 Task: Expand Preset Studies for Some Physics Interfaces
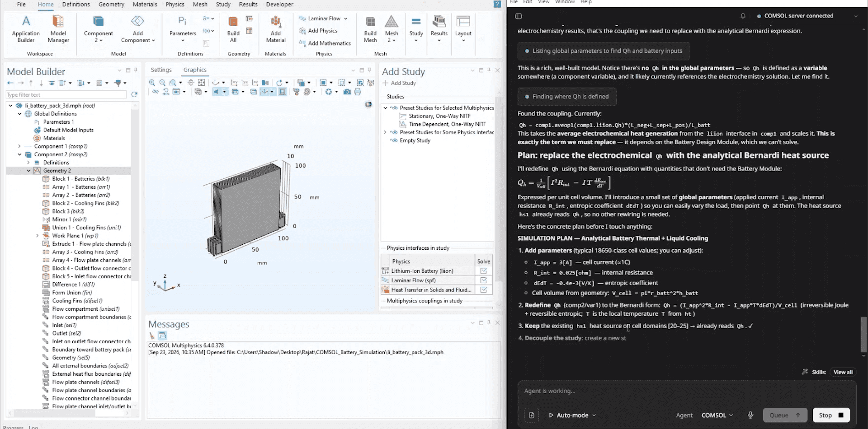tap(385, 132)
